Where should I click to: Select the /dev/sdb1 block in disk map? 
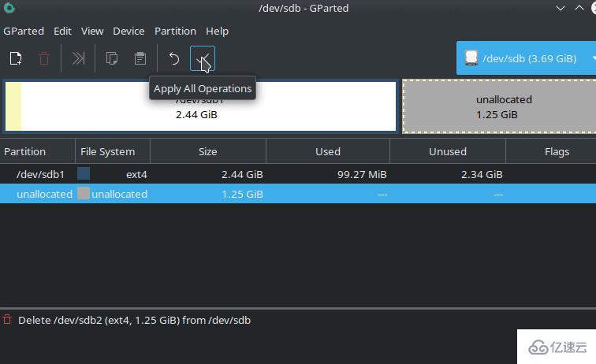pyautogui.click(x=200, y=106)
